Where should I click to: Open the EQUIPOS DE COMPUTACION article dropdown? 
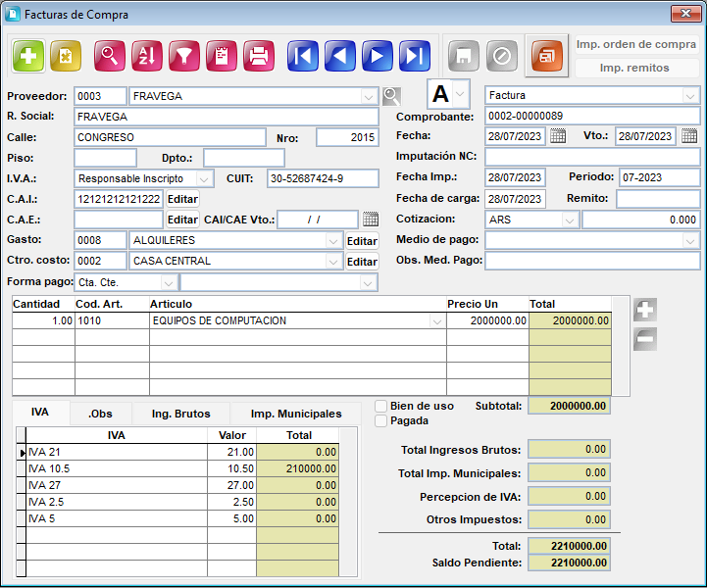tap(436, 320)
